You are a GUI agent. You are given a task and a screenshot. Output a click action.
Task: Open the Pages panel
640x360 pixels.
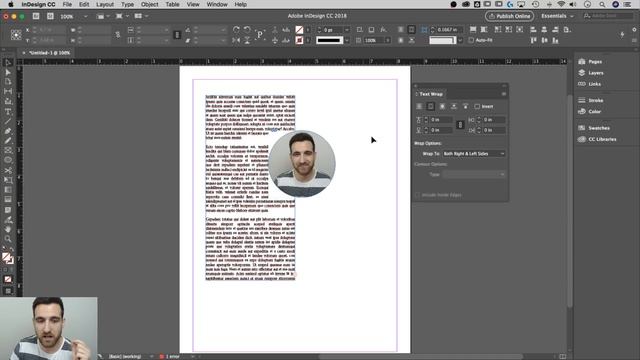point(590,62)
